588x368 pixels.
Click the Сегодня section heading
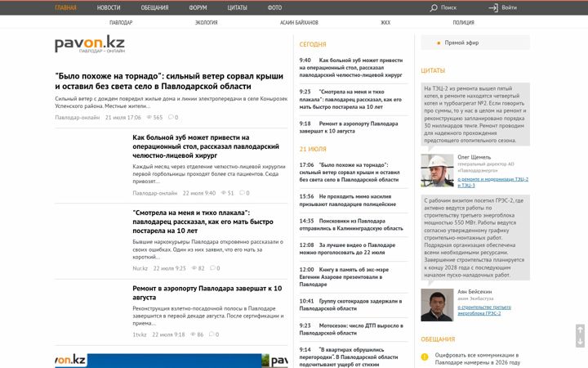[313, 44]
